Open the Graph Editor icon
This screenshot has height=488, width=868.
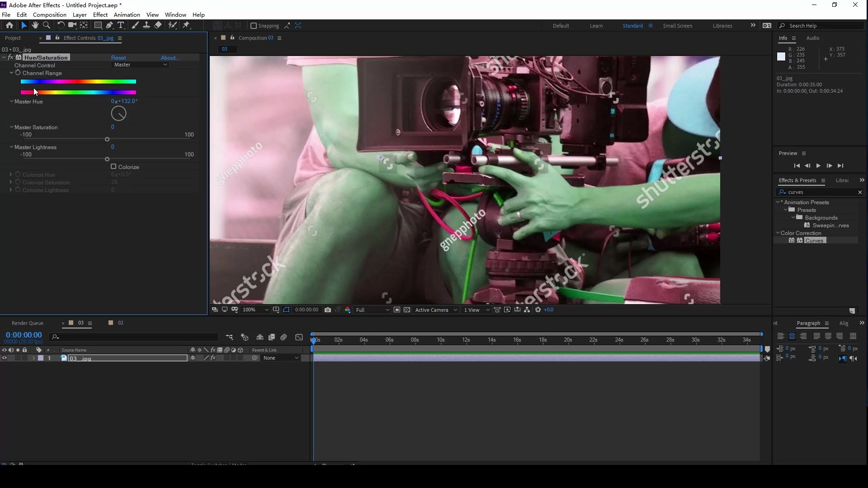coord(299,337)
